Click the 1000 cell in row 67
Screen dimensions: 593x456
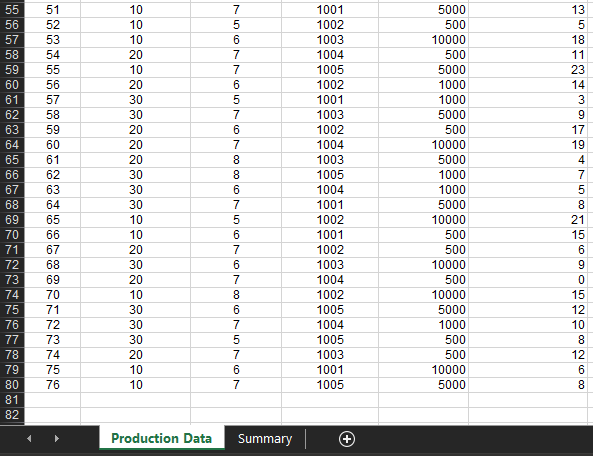pyautogui.click(x=424, y=190)
